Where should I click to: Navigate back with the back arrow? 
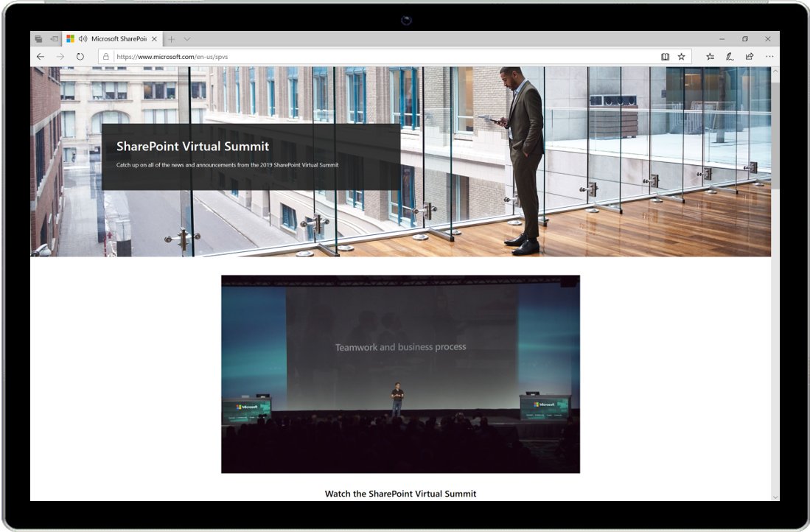[x=39, y=56]
